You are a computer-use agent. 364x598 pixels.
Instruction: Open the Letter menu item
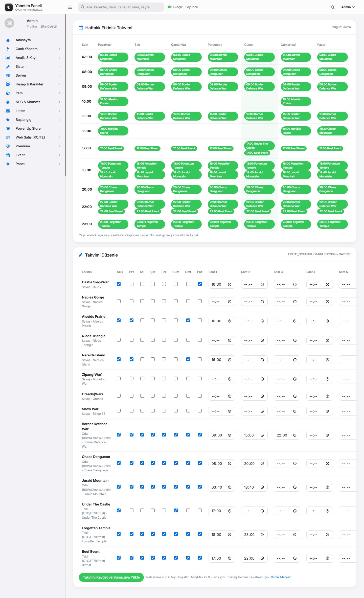(x=33, y=111)
